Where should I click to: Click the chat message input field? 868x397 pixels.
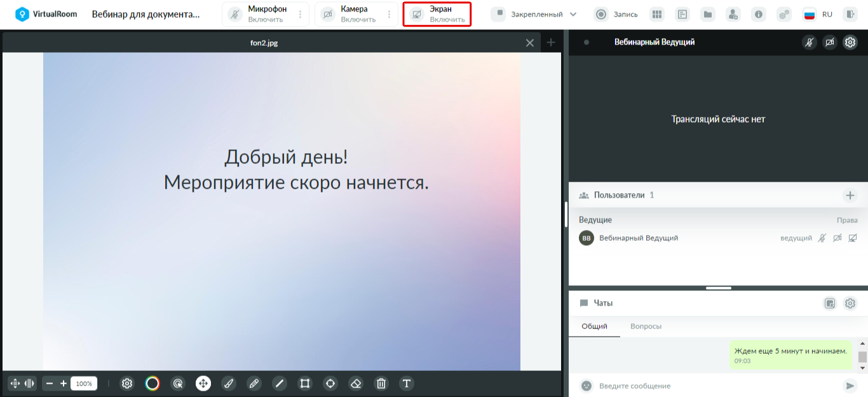tap(717, 386)
